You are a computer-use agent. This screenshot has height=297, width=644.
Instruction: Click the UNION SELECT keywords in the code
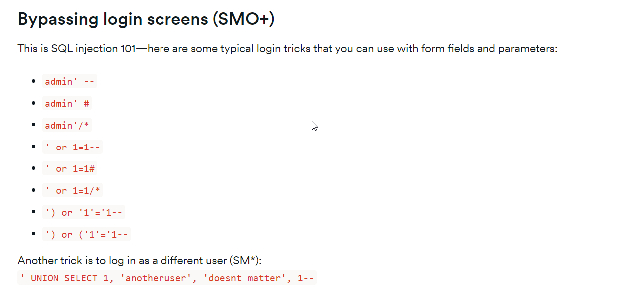[64, 278]
